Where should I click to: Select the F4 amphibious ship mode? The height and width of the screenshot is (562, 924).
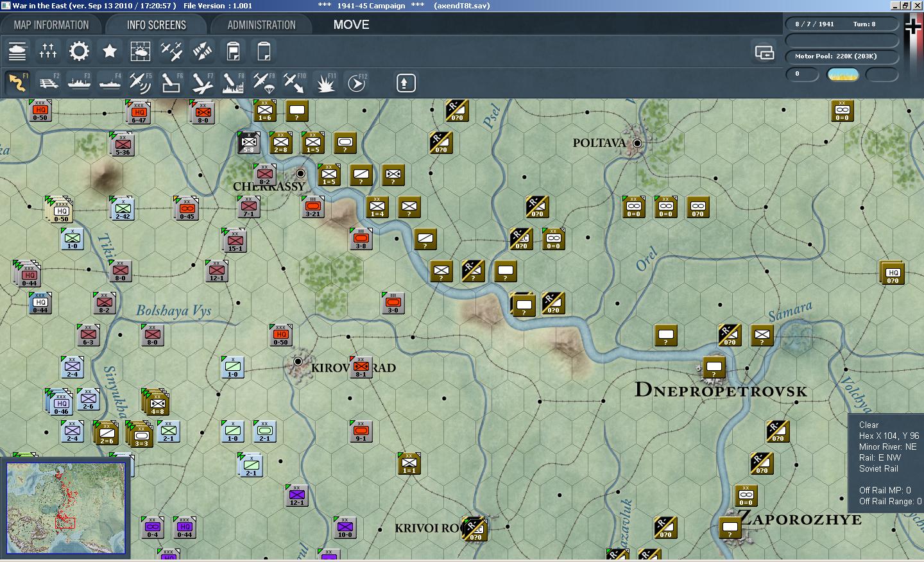[x=110, y=83]
